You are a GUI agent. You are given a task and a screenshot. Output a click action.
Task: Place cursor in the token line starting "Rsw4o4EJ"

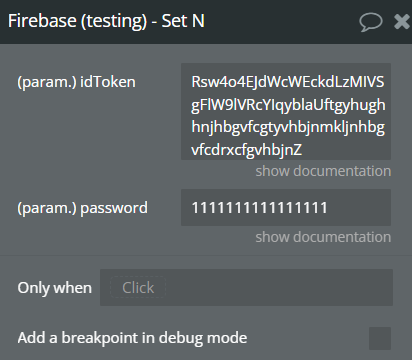[288, 82]
